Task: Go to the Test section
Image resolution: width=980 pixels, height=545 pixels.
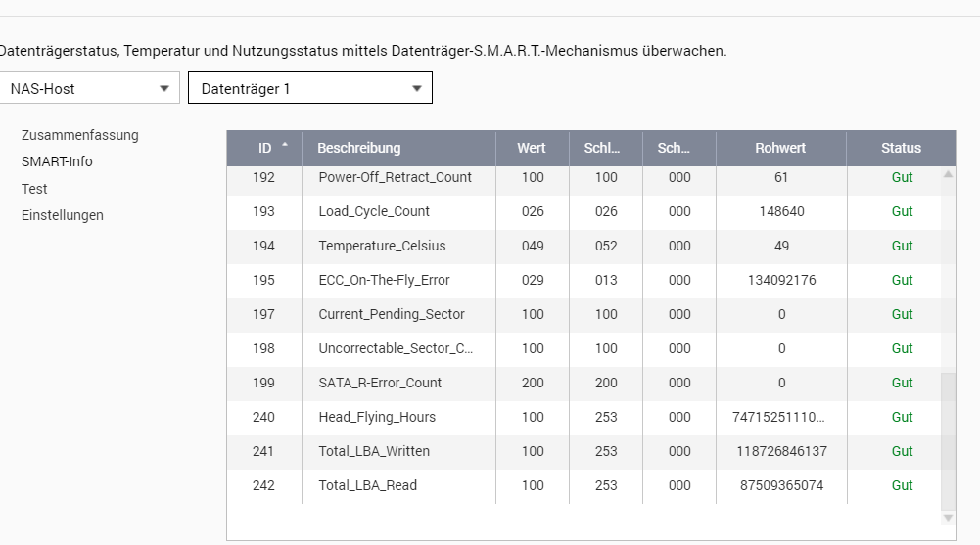Action: pyautogui.click(x=34, y=189)
